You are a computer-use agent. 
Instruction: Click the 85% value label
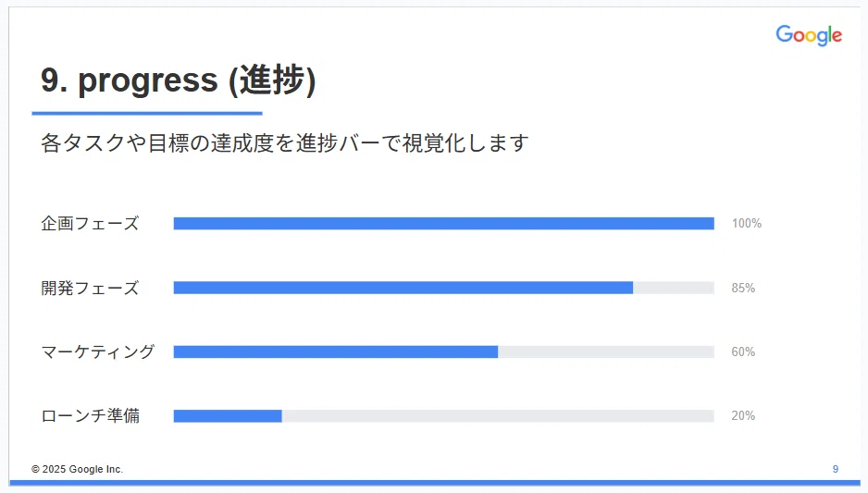[x=743, y=288]
